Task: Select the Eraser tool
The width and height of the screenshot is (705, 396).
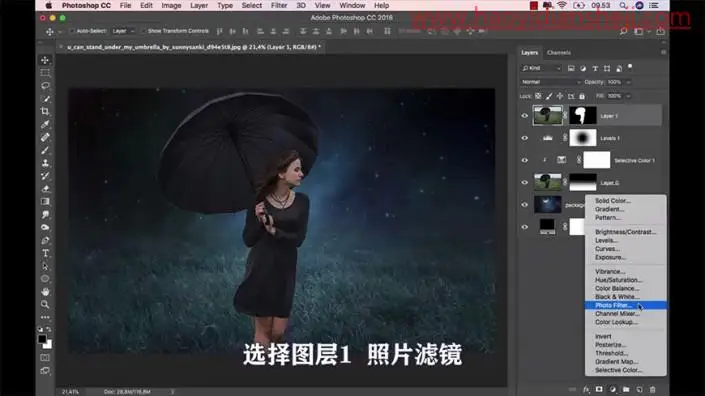Action: pyautogui.click(x=45, y=189)
